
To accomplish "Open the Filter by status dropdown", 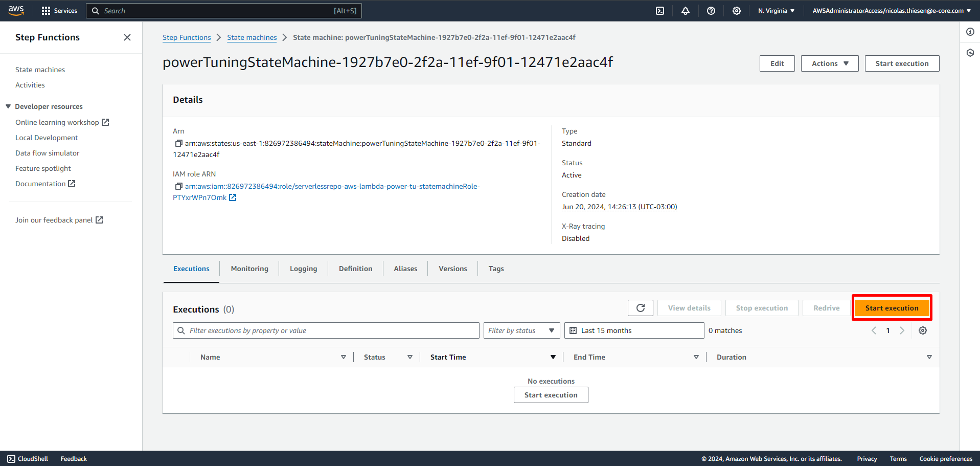I will pyautogui.click(x=522, y=330).
